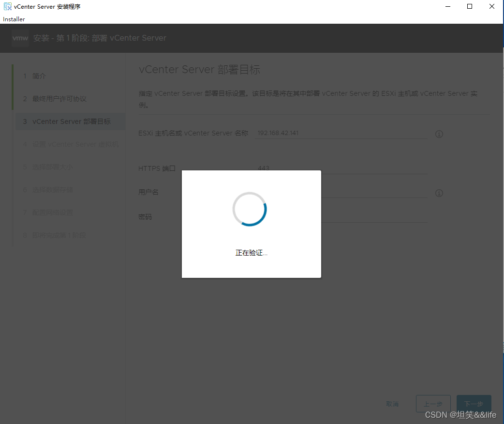Click info icon beside ESXi host name field
Screen dimensions: 504x424
[x=439, y=134]
